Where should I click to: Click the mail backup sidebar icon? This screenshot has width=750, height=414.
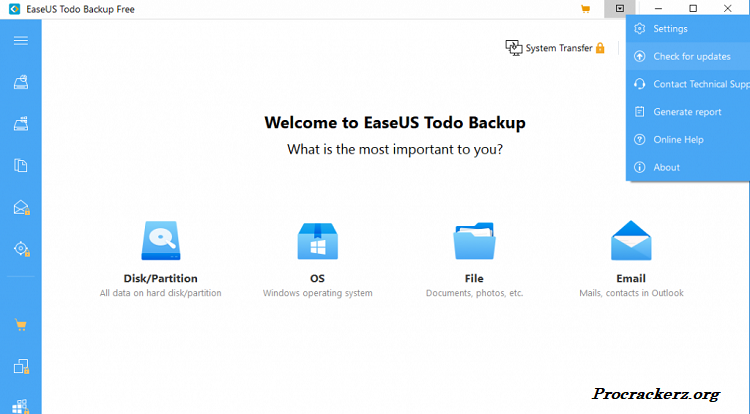(20, 207)
